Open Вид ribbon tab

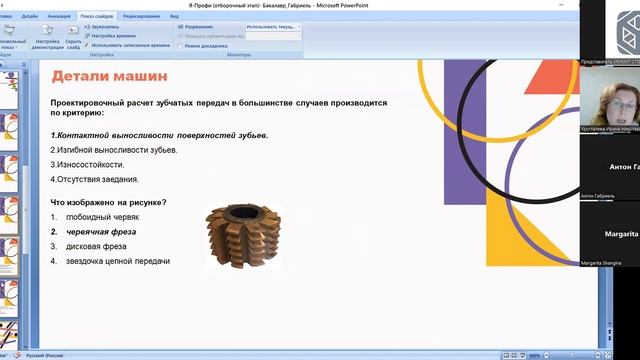point(174,16)
